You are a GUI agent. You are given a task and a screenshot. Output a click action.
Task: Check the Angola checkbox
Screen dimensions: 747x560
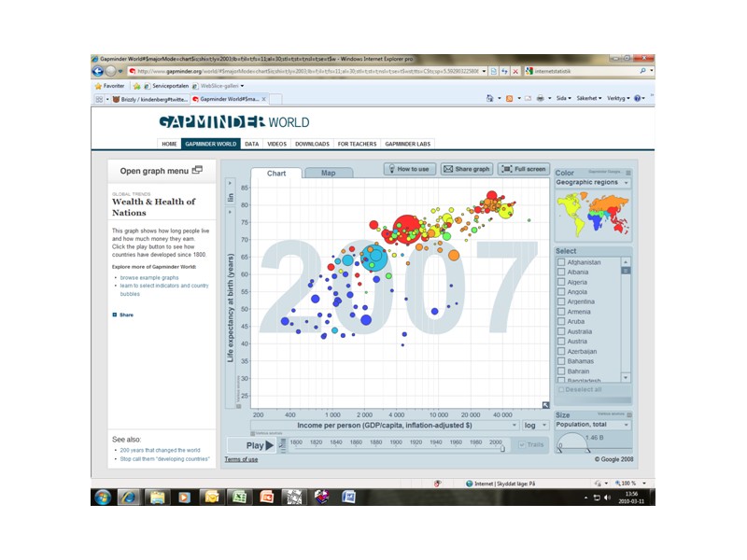click(x=561, y=292)
